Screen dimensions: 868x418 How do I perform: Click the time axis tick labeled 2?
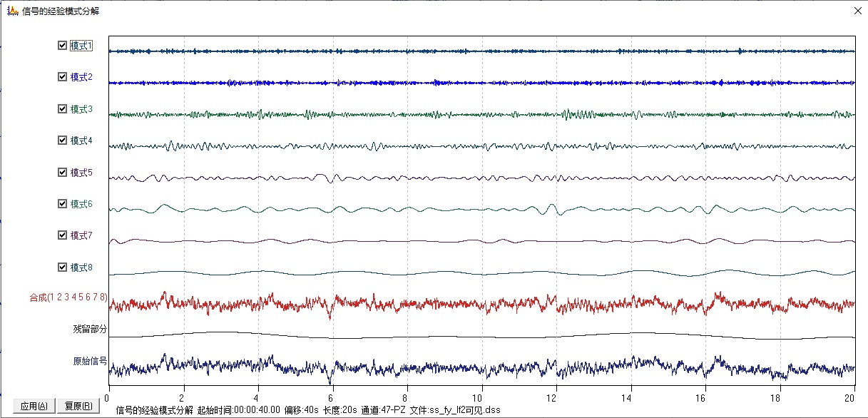183,398
